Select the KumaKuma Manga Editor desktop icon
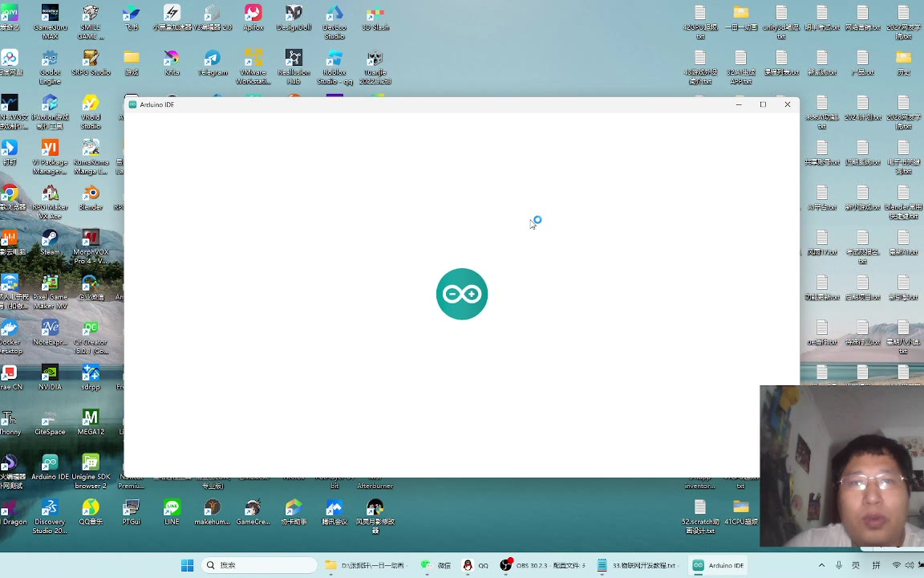The width and height of the screenshot is (924, 578). 91,157
